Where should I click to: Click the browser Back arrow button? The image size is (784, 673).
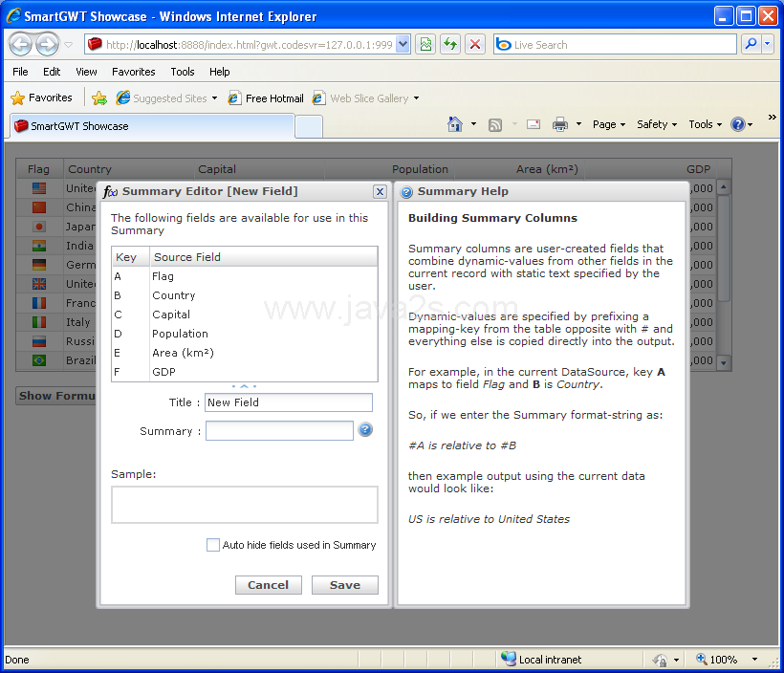pyautogui.click(x=21, y=45)
